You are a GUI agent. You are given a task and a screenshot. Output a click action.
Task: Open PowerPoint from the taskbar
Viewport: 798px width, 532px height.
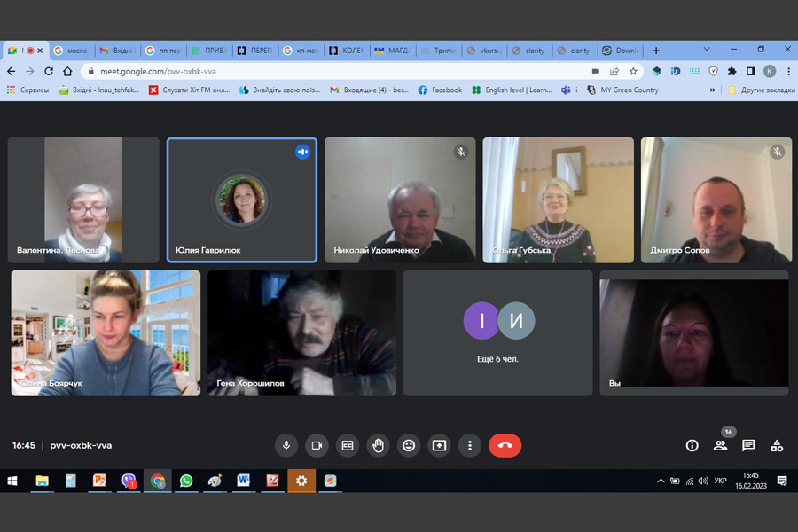(x=99, y=481)
